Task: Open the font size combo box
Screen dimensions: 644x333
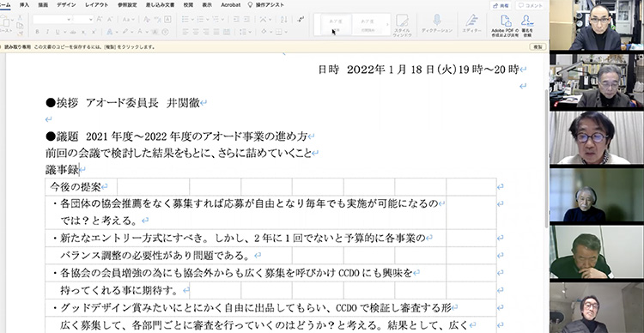Action: (83, 19)
